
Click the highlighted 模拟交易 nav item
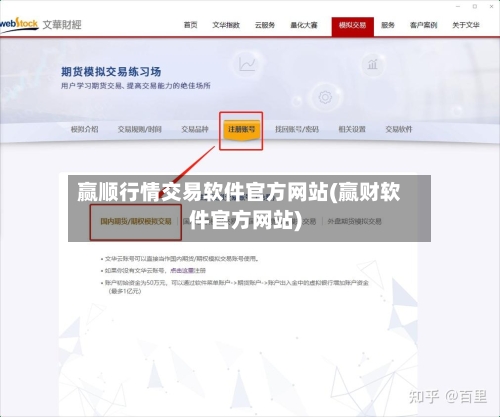coord(353,26)
